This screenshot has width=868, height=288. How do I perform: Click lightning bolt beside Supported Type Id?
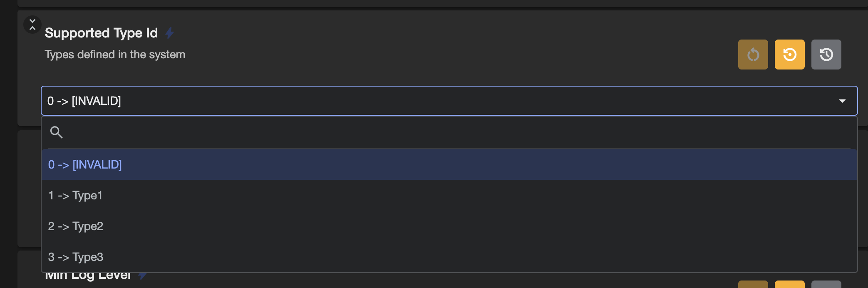pyautogui.click(x=169, y=33)
